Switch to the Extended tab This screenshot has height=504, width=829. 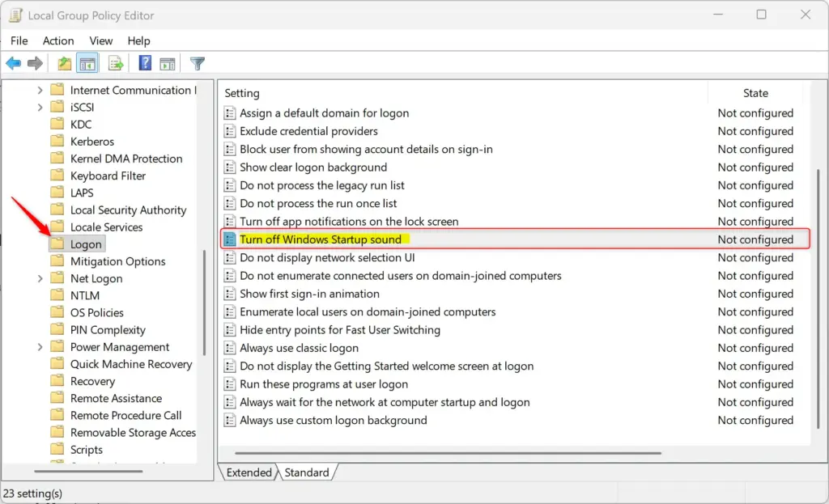click(x=249, y=472)
